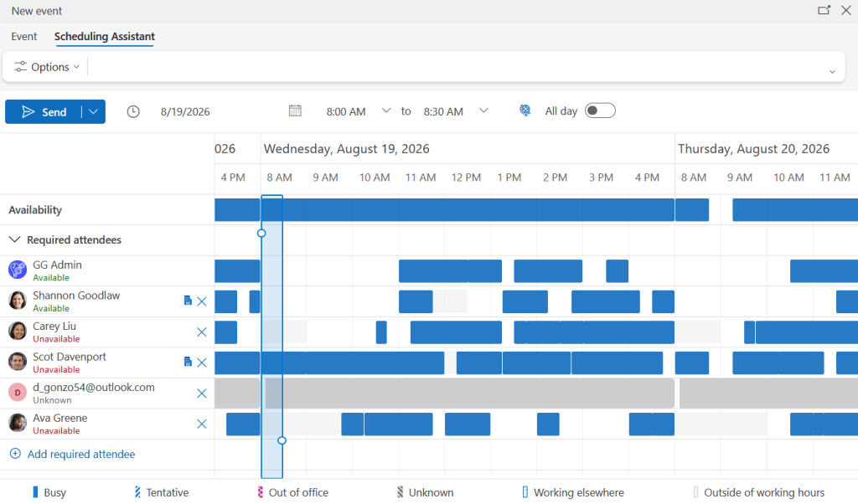The image size is (858, 504).
Task: Click GG Admin's avatar
Action: click(18, 270)
